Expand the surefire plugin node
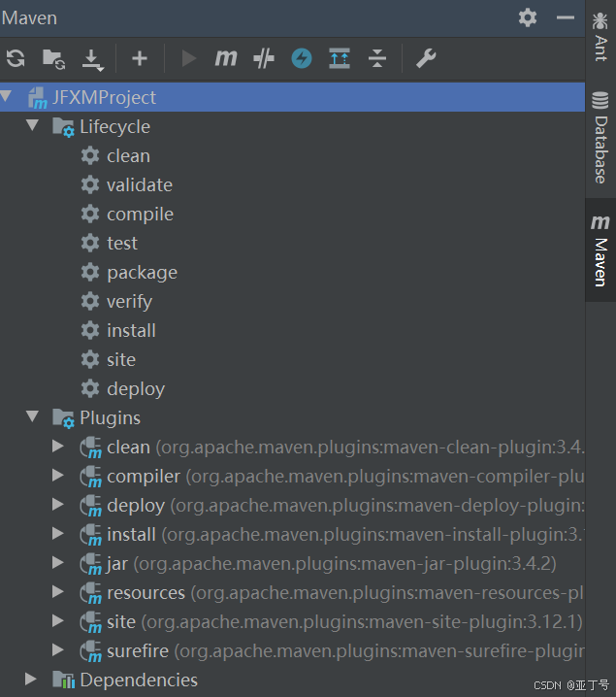The width and height of the screenshot is (616, 697). pyautogui.click(x=58, y=649)
